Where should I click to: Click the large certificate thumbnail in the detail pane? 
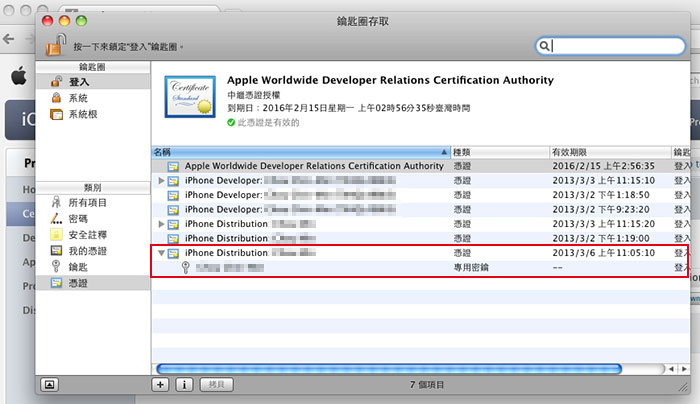tap(190, 96)
